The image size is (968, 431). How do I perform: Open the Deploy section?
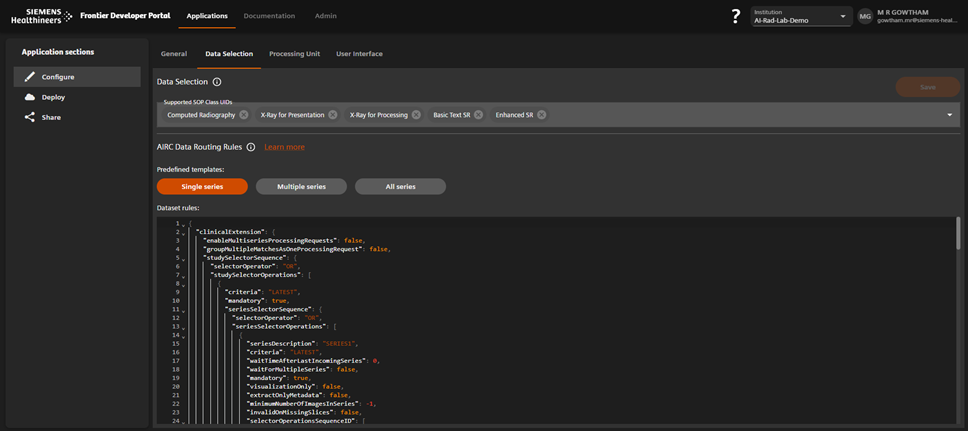53,97
